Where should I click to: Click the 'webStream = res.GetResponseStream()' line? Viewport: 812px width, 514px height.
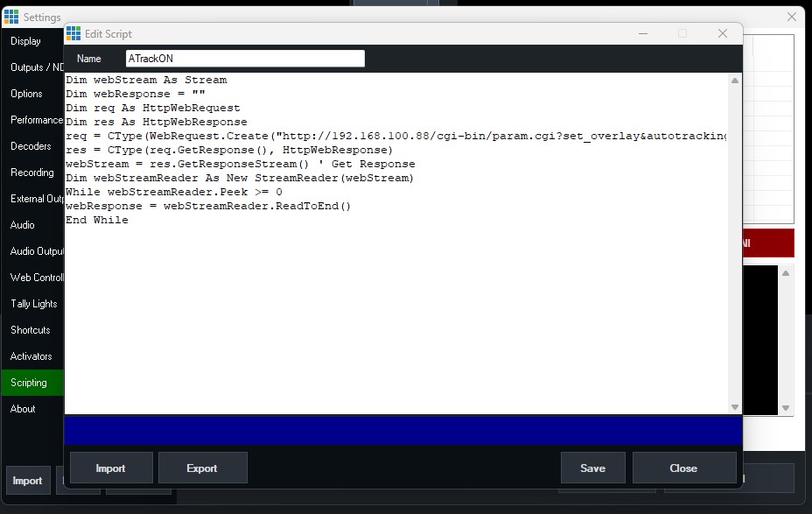(x=241, y=164)
